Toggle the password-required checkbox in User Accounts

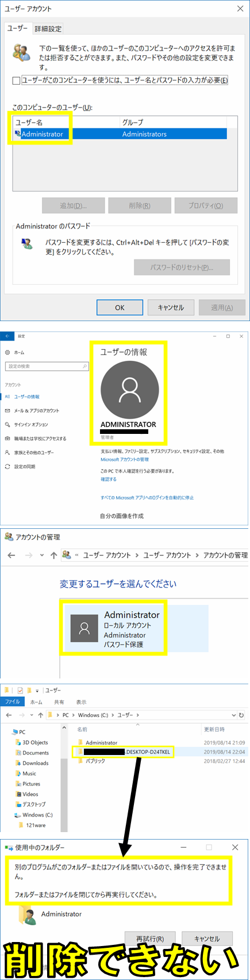pyautogui.click(x=16, y=81)
